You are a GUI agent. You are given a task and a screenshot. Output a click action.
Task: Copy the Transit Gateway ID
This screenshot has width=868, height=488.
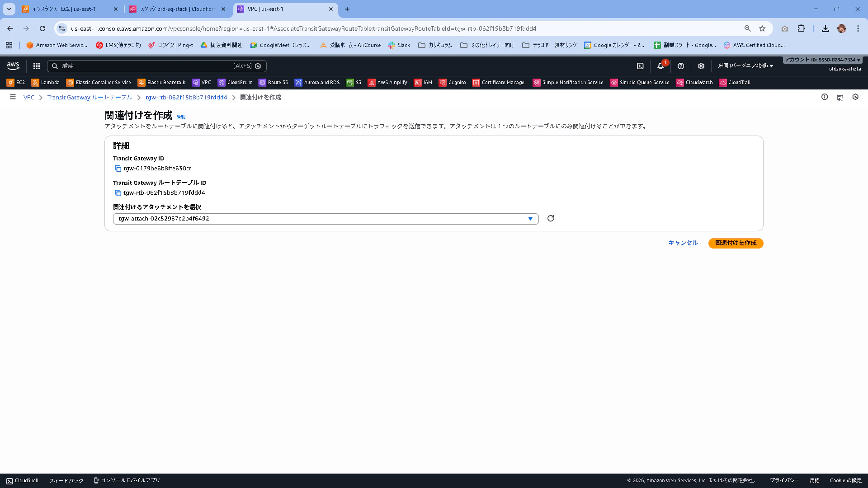(118, 169)
